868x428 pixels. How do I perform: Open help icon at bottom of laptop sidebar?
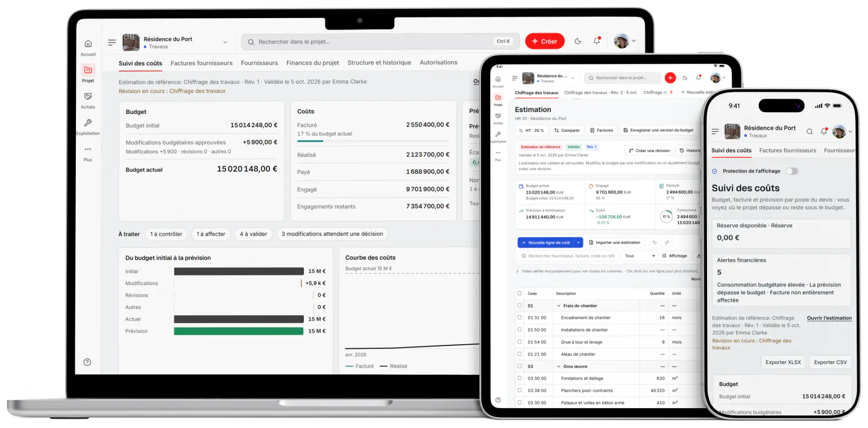tap(87, 362)
